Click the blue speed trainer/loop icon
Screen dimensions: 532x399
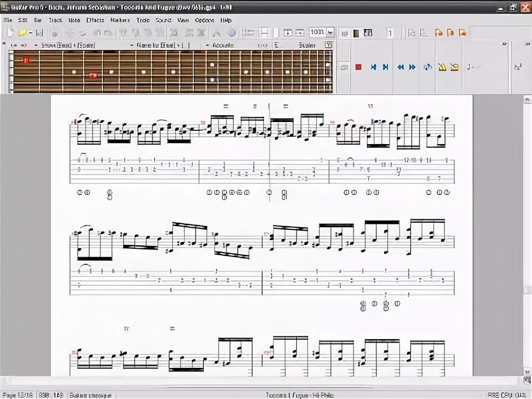pyautogui.click(x=427, y=67)
